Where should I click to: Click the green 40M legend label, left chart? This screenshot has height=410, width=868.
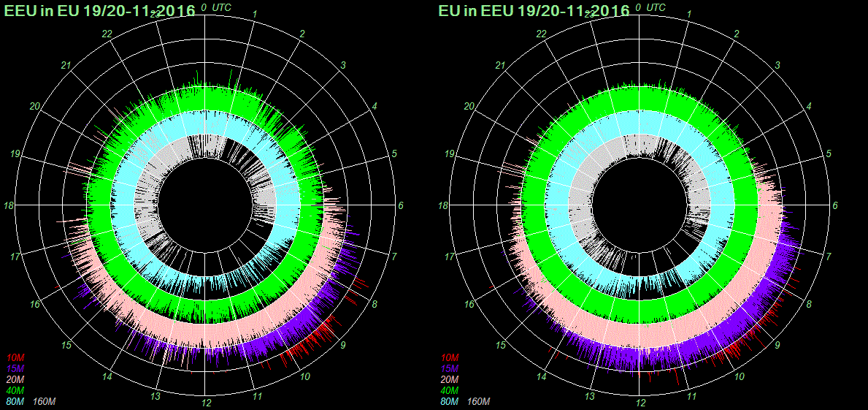click(15, 391)
